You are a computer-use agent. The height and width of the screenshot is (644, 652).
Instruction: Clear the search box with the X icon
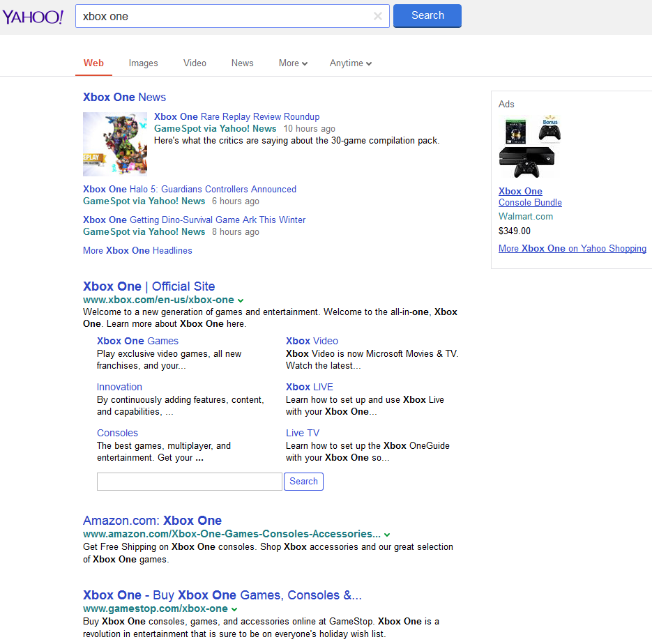coord(378,16)
